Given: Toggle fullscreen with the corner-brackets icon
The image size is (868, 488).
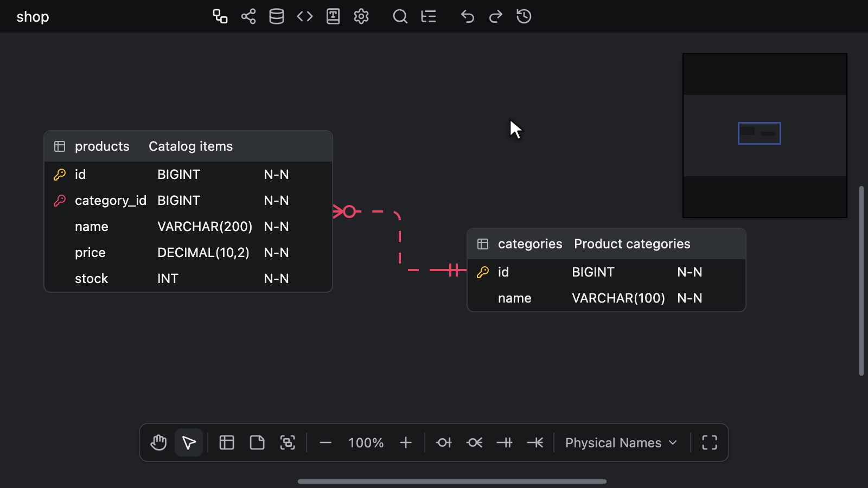Looking at the screenshot, I should pyautogui.click(x=710, y=442).
